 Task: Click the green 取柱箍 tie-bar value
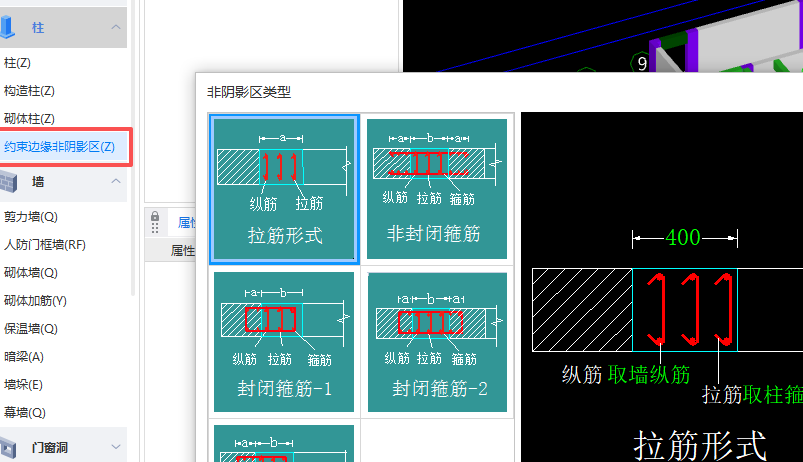[x=773, y=395]
